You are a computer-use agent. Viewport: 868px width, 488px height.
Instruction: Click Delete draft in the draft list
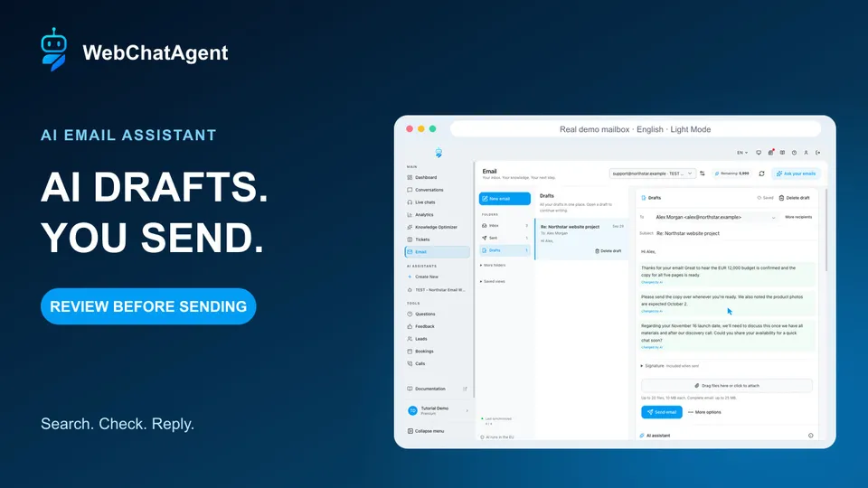tap(608, 251)
